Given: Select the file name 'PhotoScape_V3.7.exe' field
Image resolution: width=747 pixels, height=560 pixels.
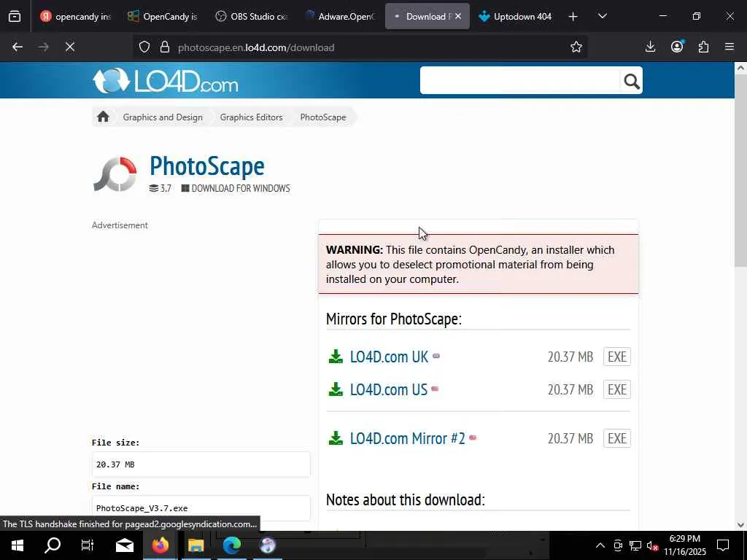Looking at the screenshot, I should [201, 508].
